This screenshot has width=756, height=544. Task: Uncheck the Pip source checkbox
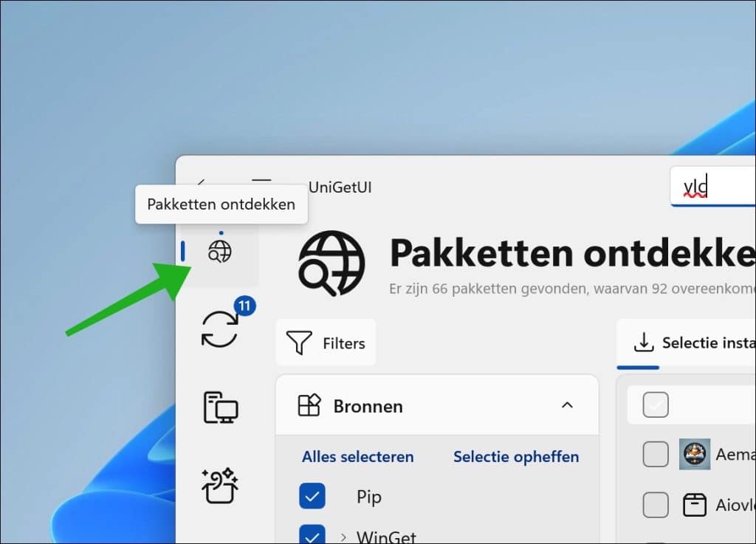point(312,496)
